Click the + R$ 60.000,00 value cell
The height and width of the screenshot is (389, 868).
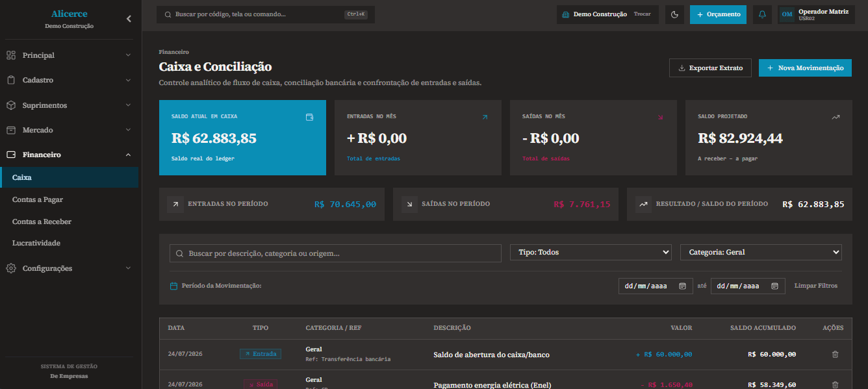[x=664, y=355]
